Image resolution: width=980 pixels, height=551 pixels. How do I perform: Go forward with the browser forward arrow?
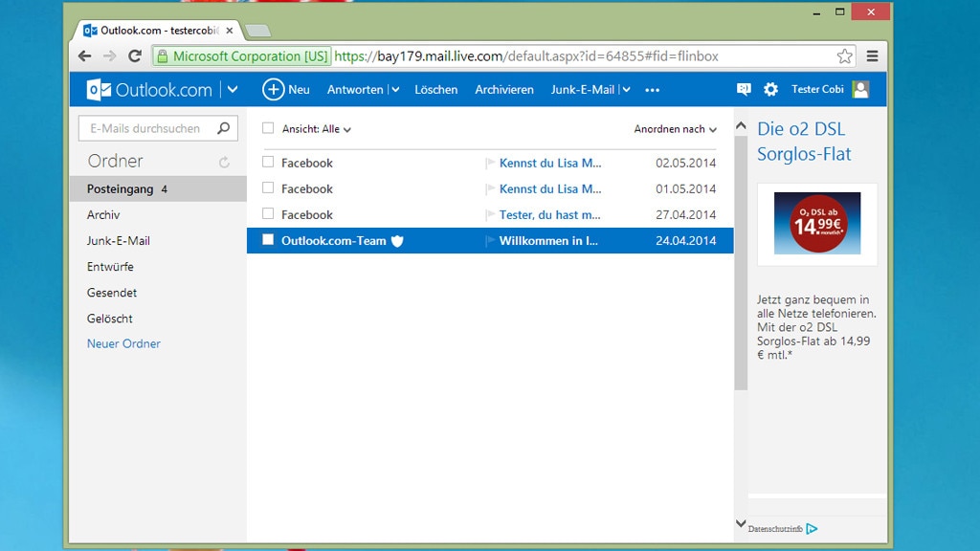(109, 56)
